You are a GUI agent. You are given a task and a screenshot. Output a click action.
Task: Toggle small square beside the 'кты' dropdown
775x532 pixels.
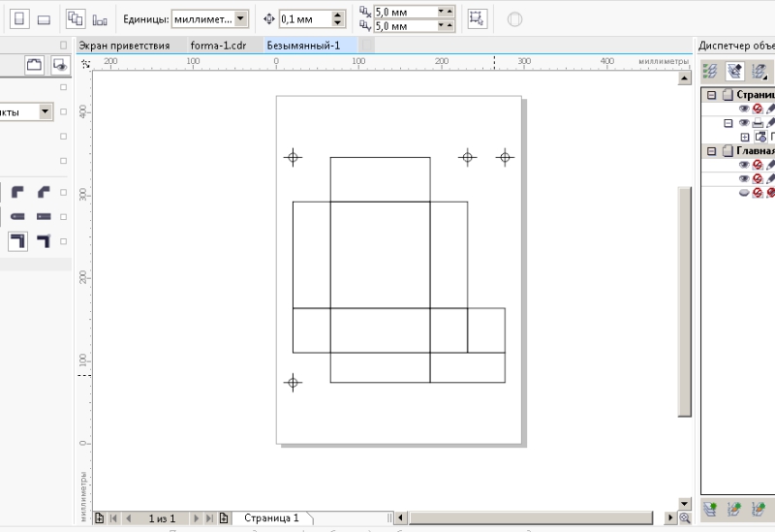click(x=63, y=111)
